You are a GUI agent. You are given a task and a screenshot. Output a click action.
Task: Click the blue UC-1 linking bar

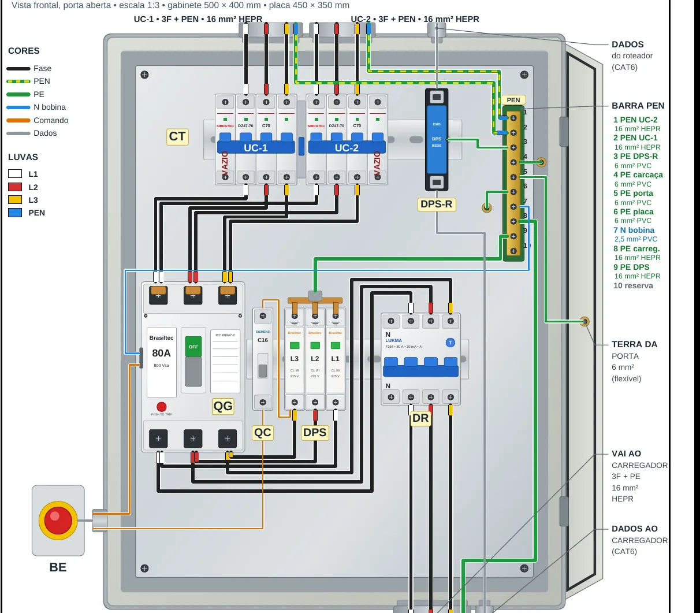click(x=256, y=147)
